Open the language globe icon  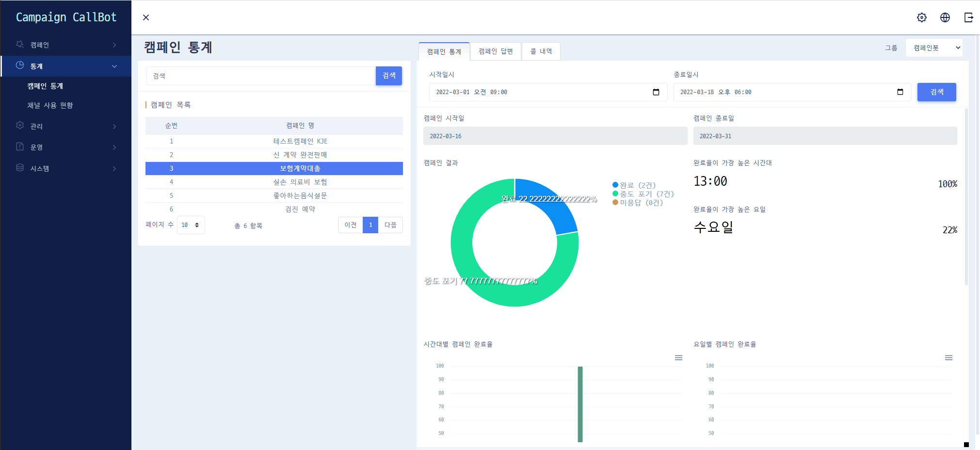coord(945,17)
